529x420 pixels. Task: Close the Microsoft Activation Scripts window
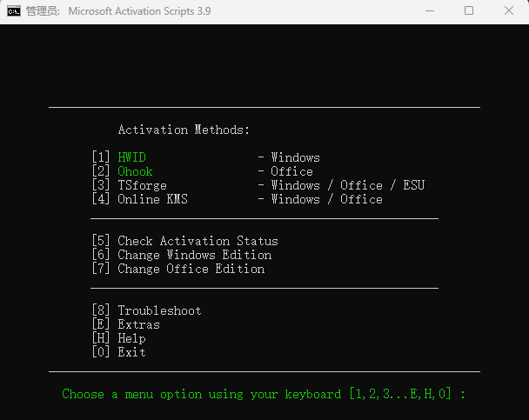pyautogui.click(x=509, y=10)
